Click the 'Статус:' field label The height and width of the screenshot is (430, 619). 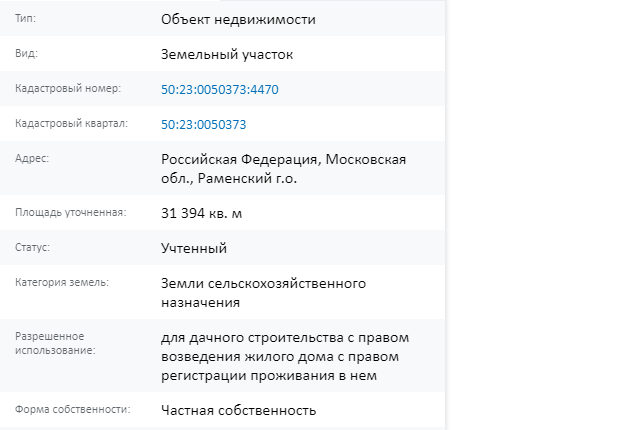(x=32, y=248)
